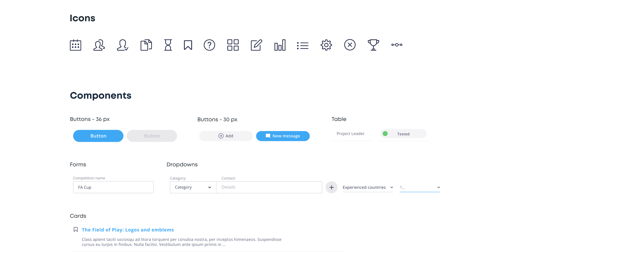Click the trophy icon
Screen dimensions: 644x271
(x=373, y=45)
